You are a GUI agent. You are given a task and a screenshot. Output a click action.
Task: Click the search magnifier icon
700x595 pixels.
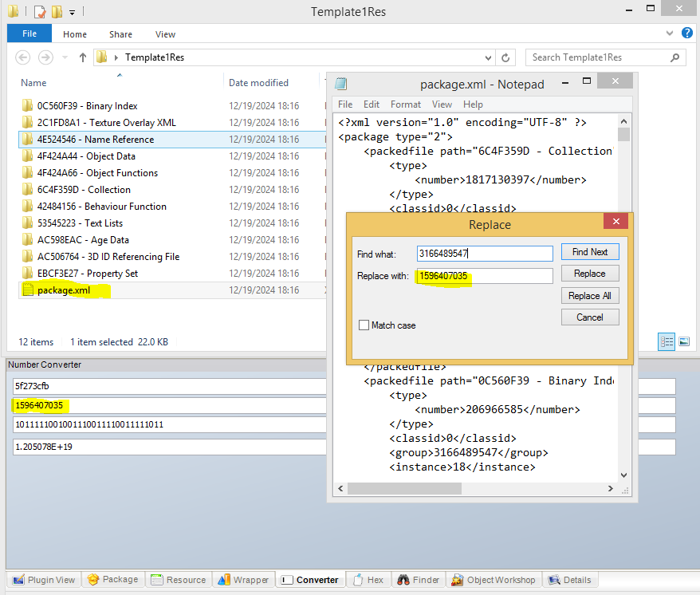pos(675,57)
